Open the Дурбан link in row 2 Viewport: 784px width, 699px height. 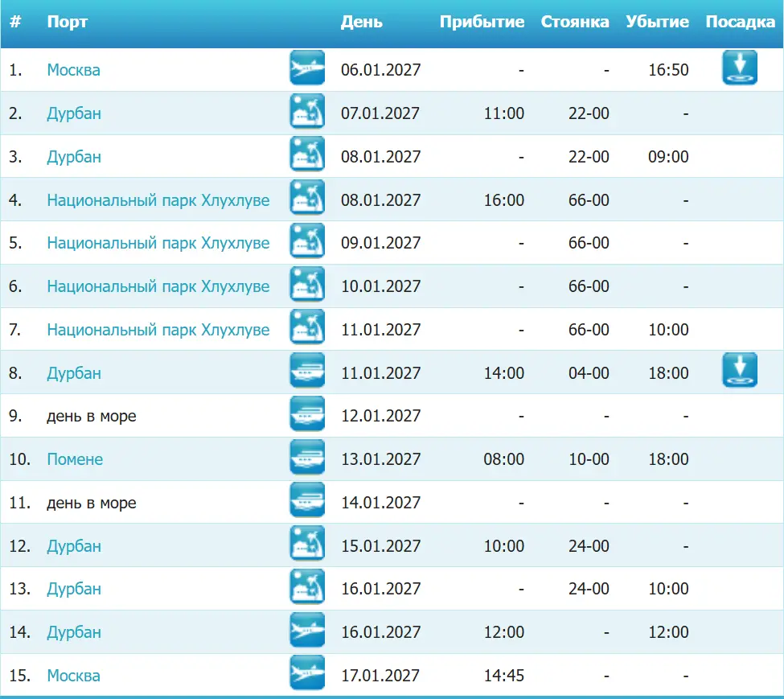(x=74, y=113)
